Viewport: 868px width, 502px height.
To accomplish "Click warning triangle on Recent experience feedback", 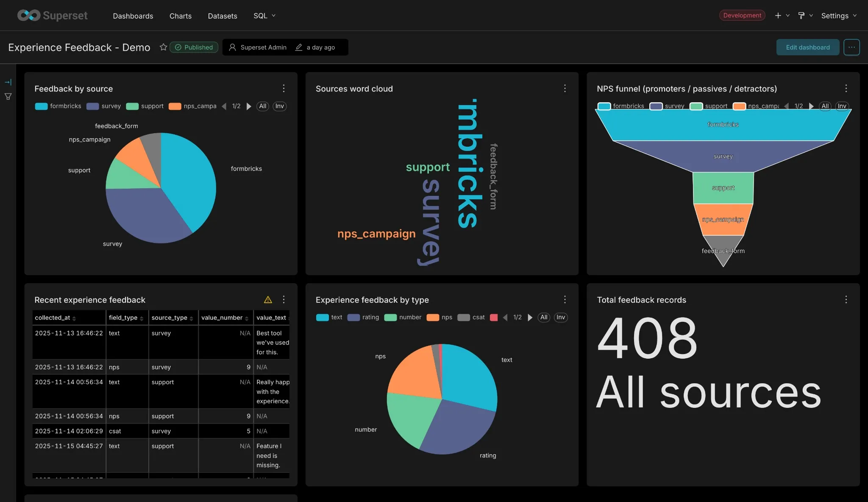I will [x=268, y=300].
